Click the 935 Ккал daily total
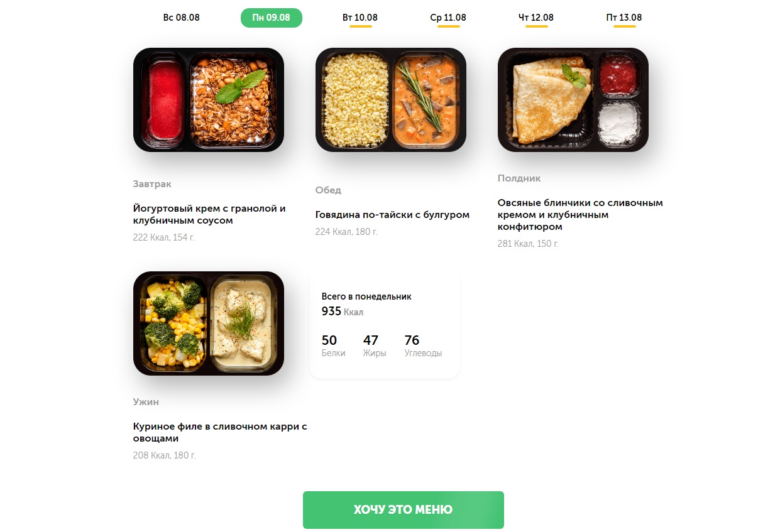 [x=342, y=312]
